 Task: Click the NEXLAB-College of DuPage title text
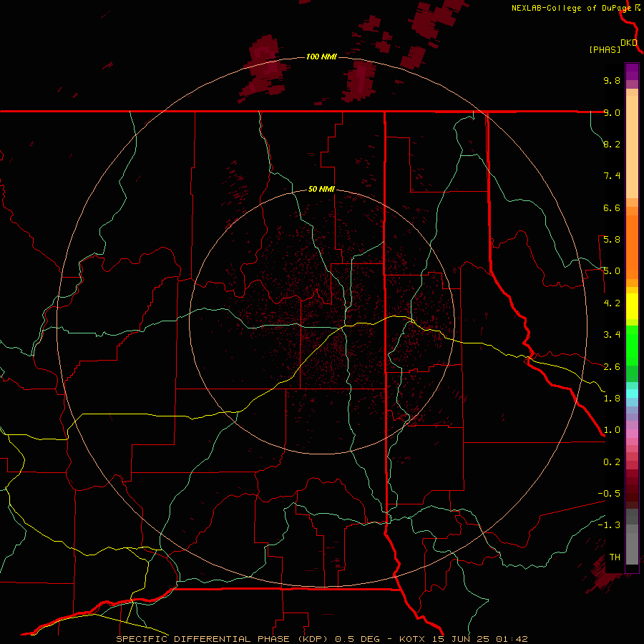coord(572,8)
